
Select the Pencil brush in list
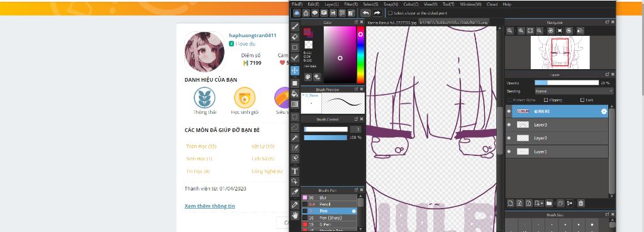[330, 204]
